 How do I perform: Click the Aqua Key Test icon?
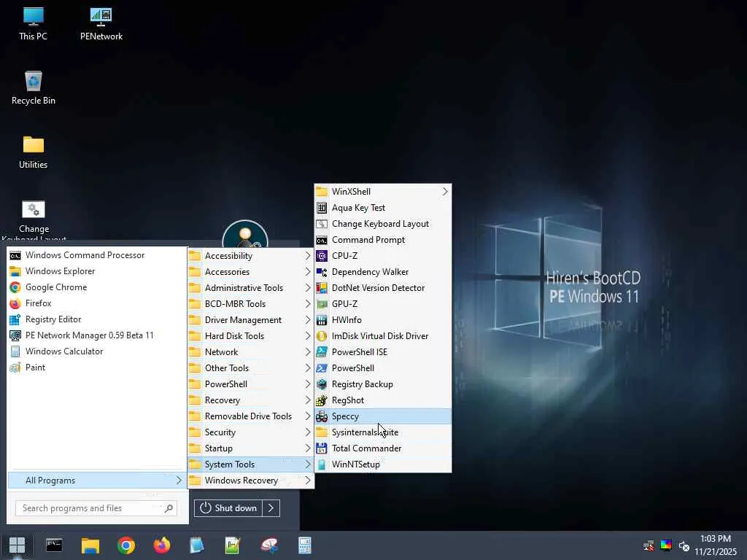pos(322,208)
